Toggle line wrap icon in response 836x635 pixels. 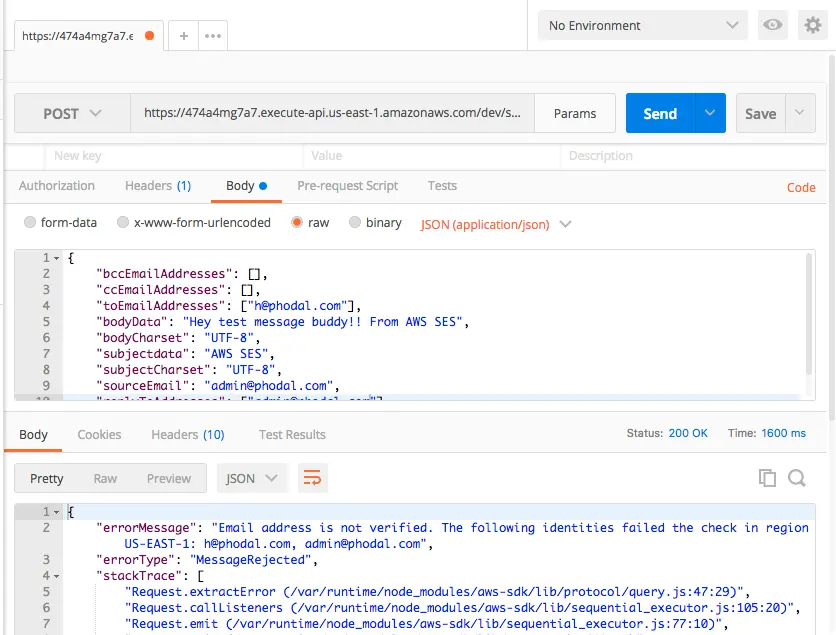click(x=312, y=477)
